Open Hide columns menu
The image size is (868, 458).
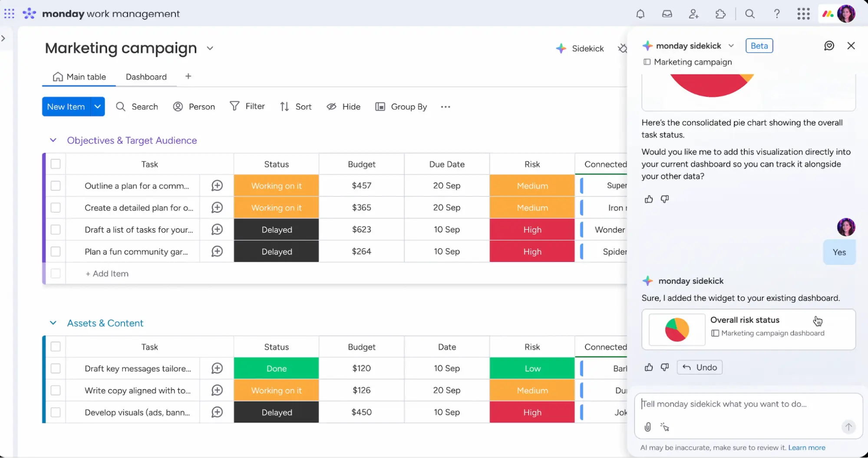(343, 107)
